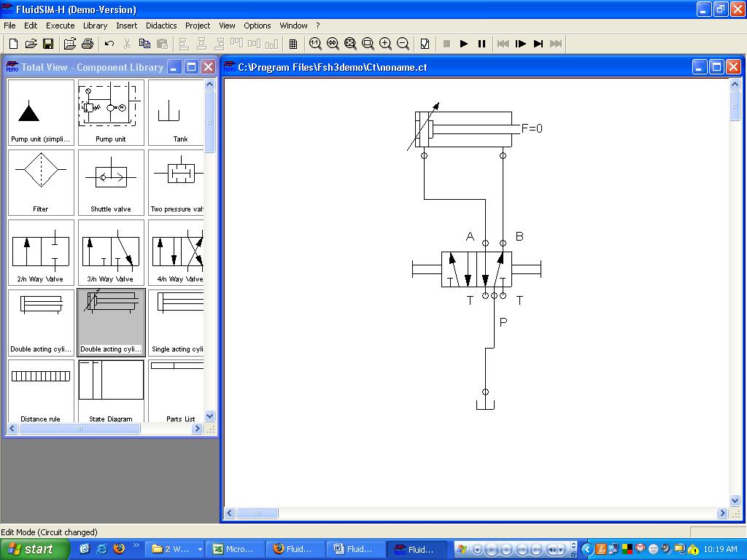
Task: Undo the last edit
Action: (109, 44)
